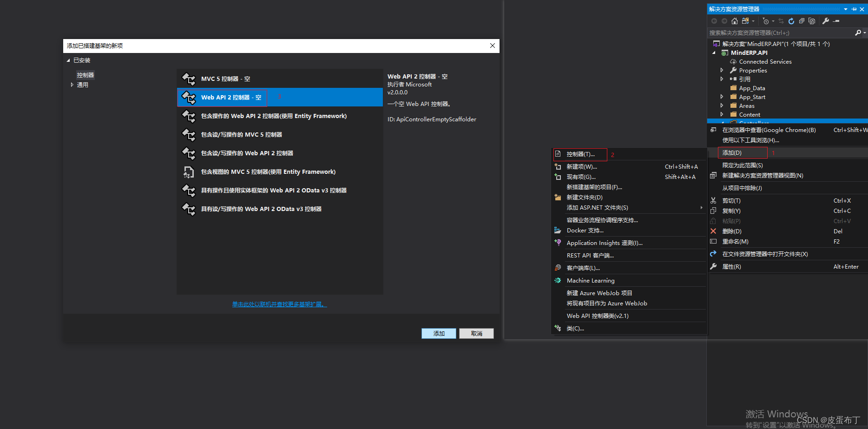Click the Home icon in Solution Explorer toolbar

[735, 21]
